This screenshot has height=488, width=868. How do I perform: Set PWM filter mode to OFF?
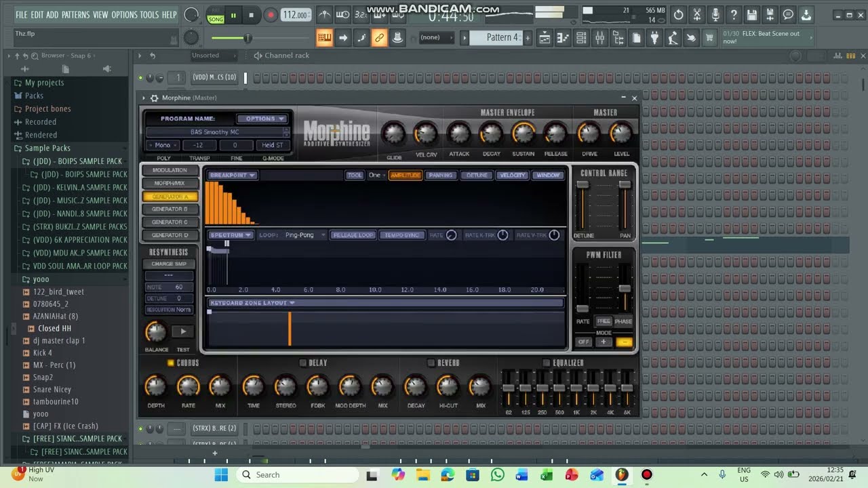click(583, 342)
